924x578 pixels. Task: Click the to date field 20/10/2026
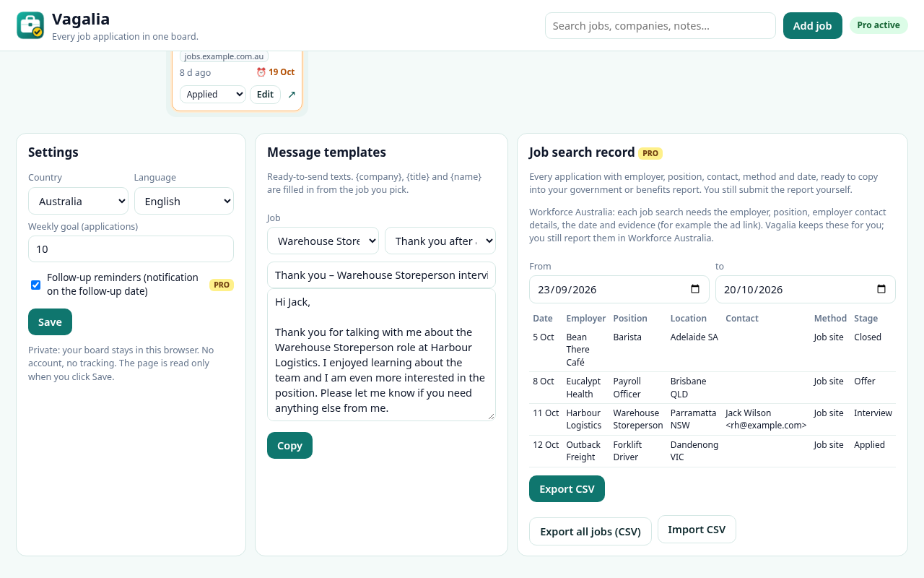tap(806, 289)
